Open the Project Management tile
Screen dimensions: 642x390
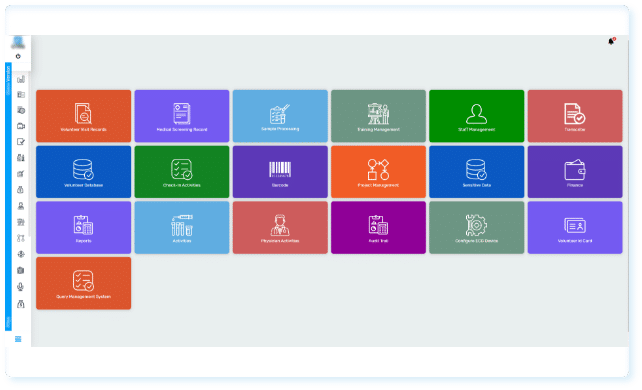tap(378, 172)
